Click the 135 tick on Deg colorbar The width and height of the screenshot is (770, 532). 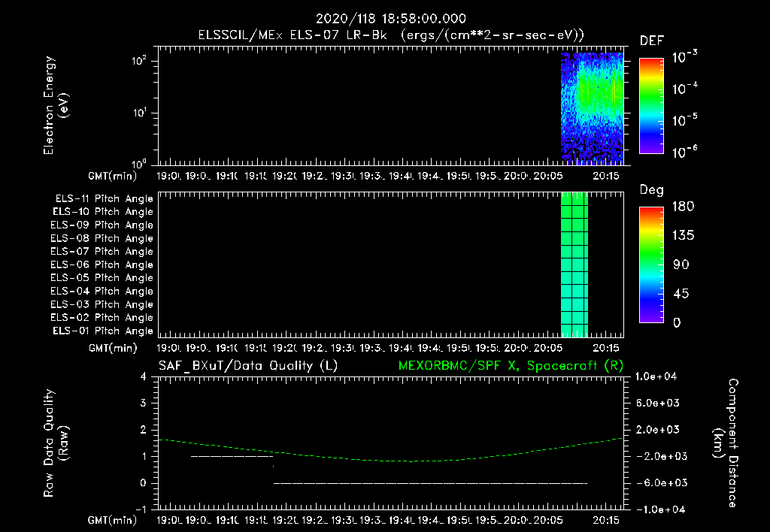(683, 236)
